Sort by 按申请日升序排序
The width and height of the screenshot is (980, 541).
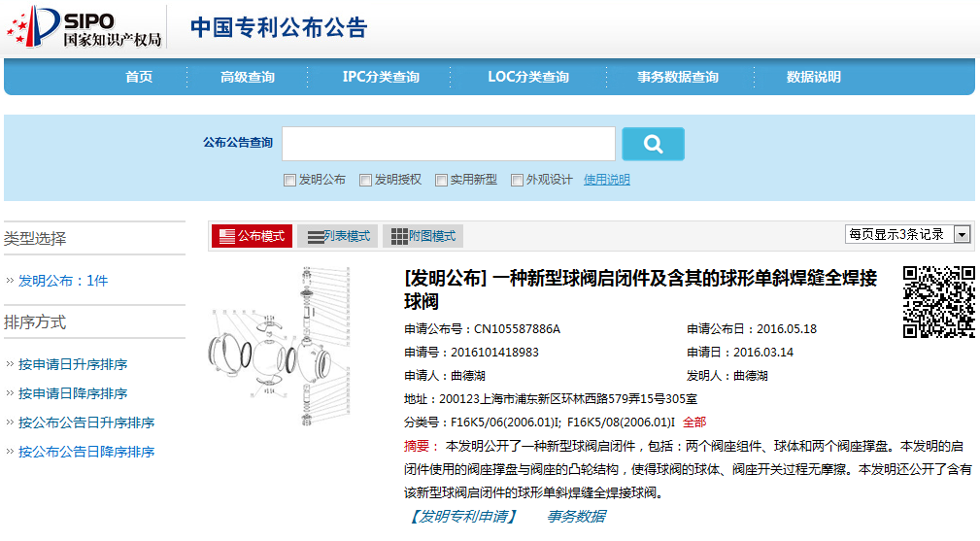73,364
